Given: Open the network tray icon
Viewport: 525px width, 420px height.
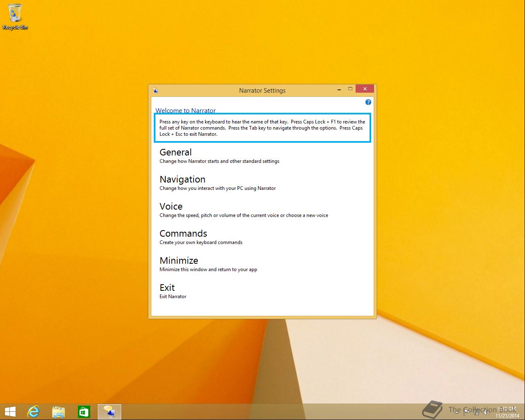Looking at the screenshot, I should pos(477,412).
